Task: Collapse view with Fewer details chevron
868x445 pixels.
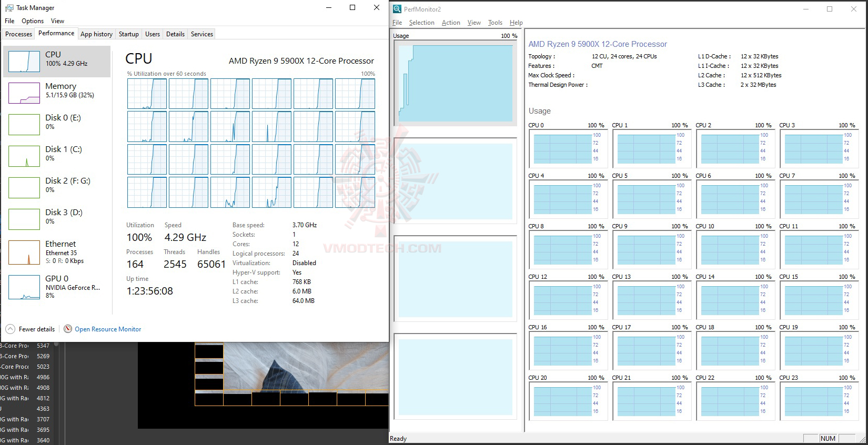Action: (x=11, y=329)
